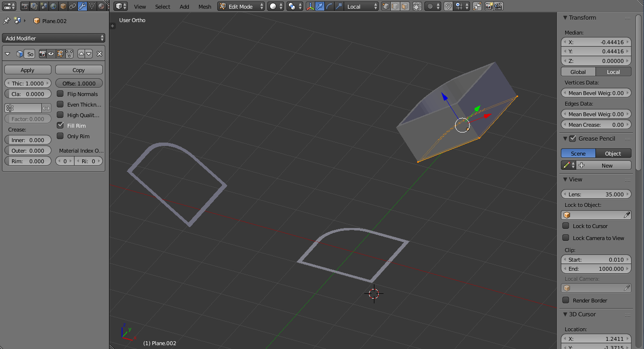Open the World properties tab (globe icon)

click(x=53, y=6)
